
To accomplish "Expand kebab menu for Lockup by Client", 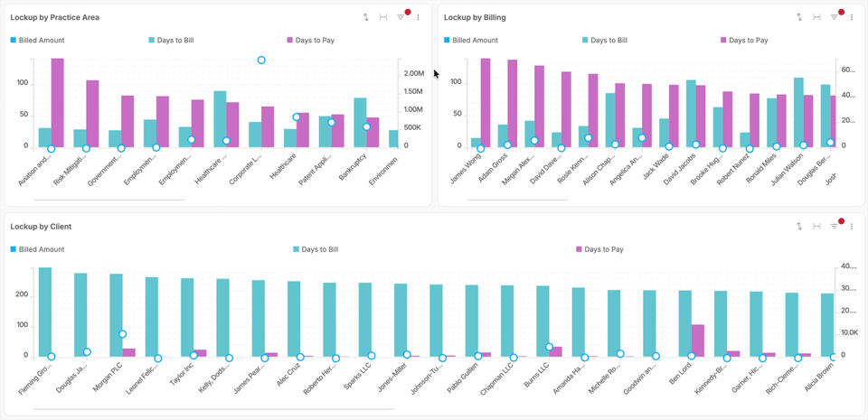I will point(852,226).
